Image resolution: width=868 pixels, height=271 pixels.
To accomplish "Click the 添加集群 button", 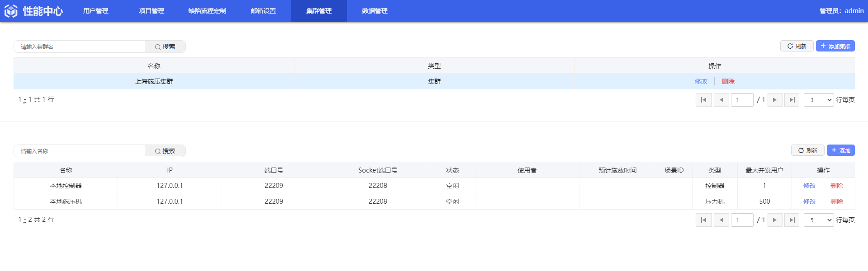I will pos(835,46).
